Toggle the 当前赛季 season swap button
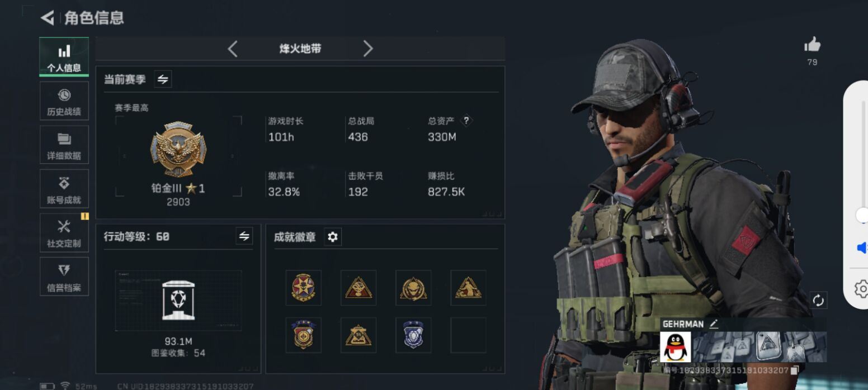Viewport: 868px width, 390px height. point(163,79)
